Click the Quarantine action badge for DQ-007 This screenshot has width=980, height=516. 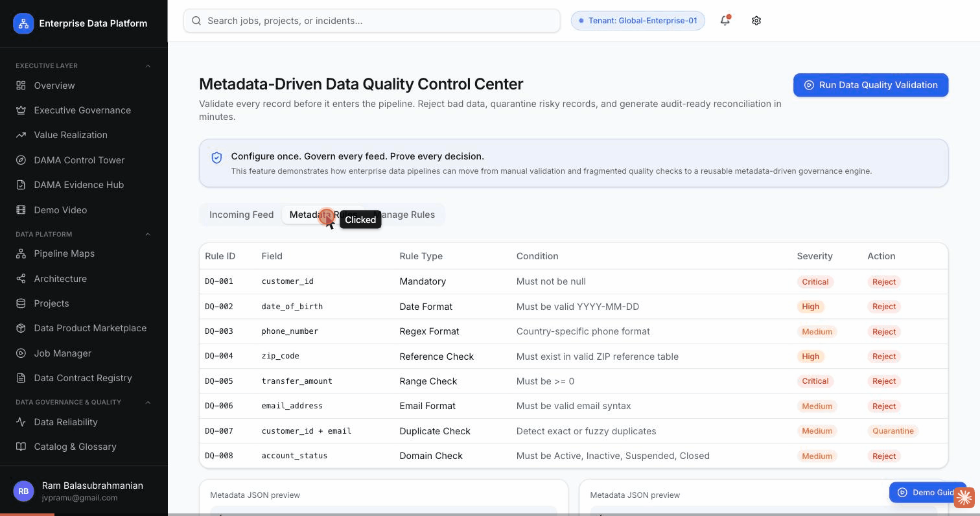(x=892, y=431)
